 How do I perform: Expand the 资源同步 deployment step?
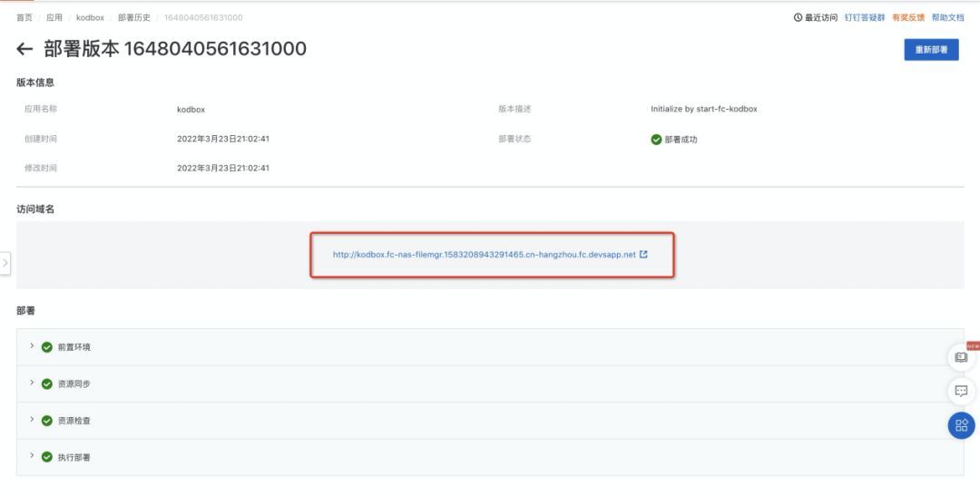point(32,383)
